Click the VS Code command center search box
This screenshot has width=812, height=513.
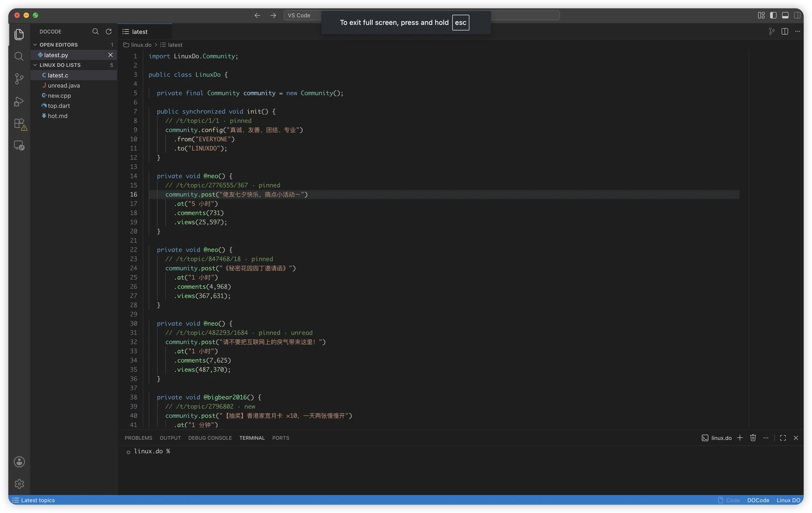tap(422, 15)
